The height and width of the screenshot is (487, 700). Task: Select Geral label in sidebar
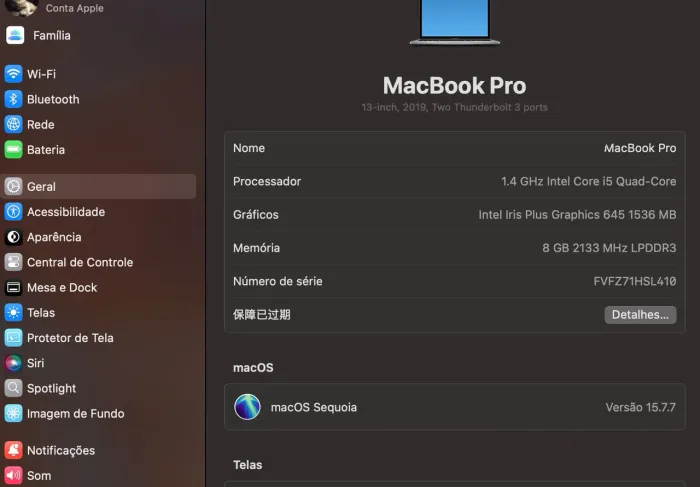42,187
